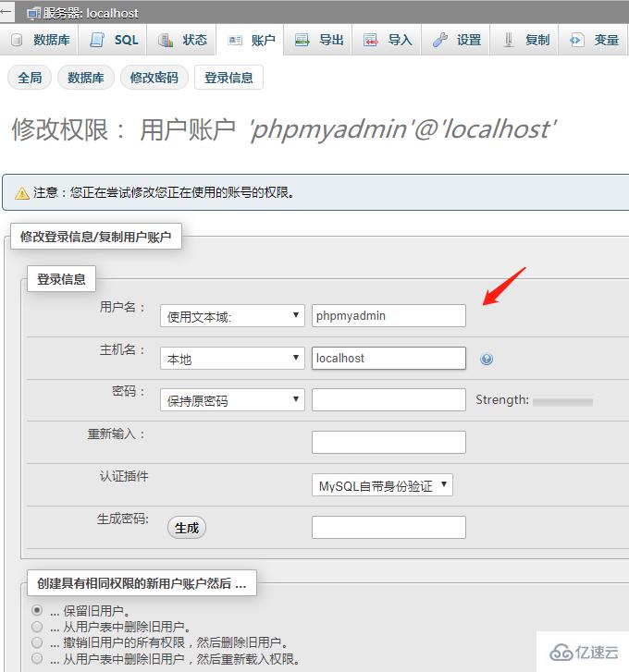The height and width of the screenshot is (672, 629).
Task: Click the 变量 variables icon
Action: click(x=576, y=41)
